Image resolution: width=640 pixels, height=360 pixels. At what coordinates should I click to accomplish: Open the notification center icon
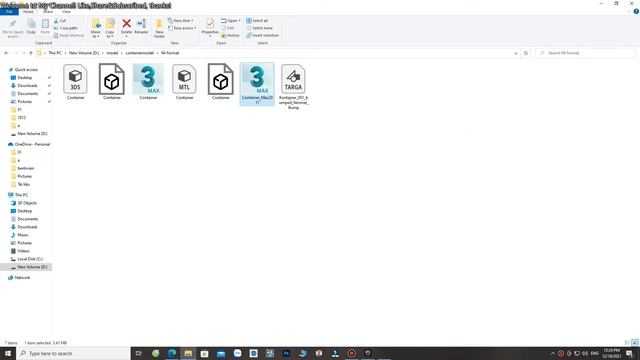(x=629, y=353)
